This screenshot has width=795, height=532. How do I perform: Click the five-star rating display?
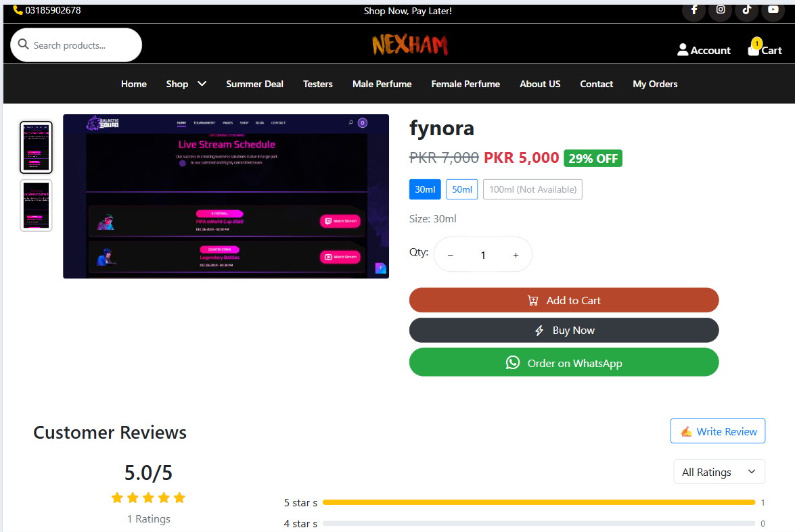point(148,498)
